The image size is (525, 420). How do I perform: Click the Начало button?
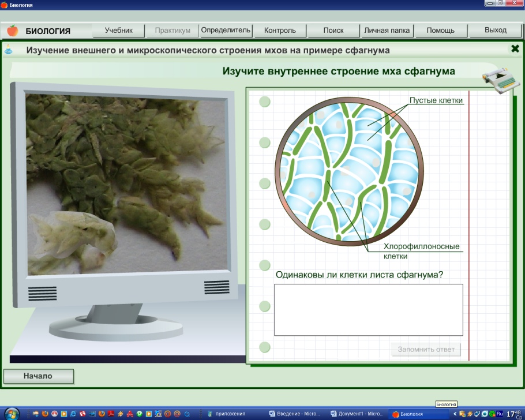click(38, 376)
